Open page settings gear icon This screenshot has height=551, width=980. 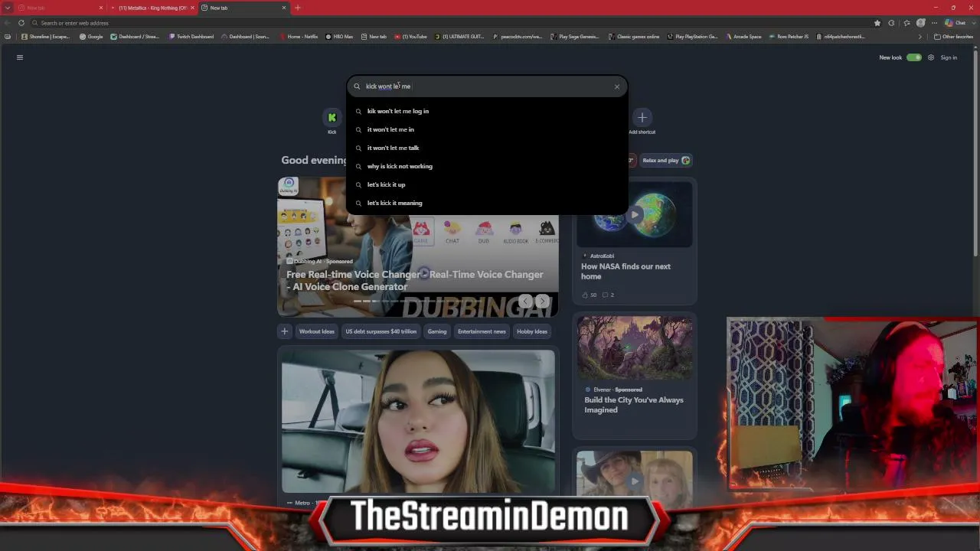(931, 57)
